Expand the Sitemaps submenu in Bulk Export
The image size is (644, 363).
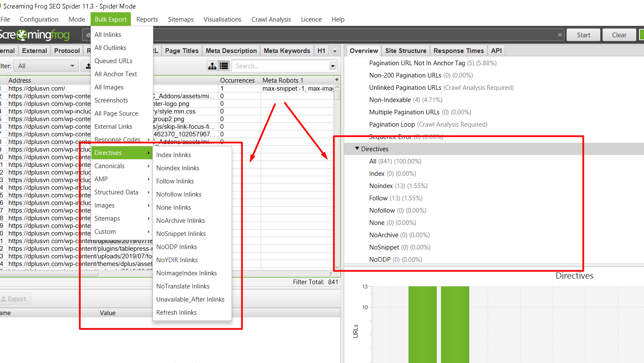tap(122, 219)
